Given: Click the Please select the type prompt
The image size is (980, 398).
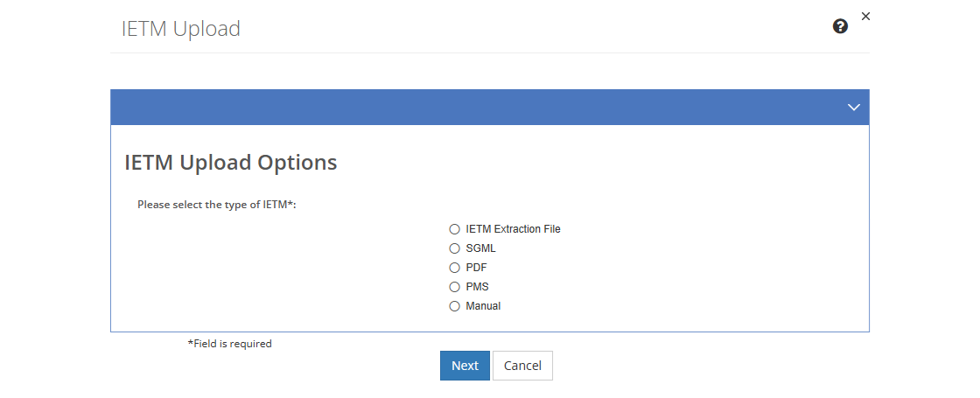Looking at the screenshot, I should [216, 205].
